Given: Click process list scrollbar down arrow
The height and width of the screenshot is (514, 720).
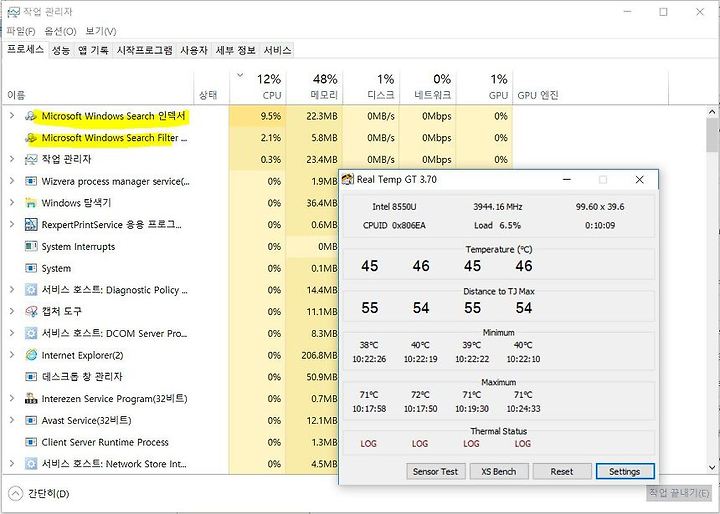Looking at the screenshot, I should click(x=712, y=468).
